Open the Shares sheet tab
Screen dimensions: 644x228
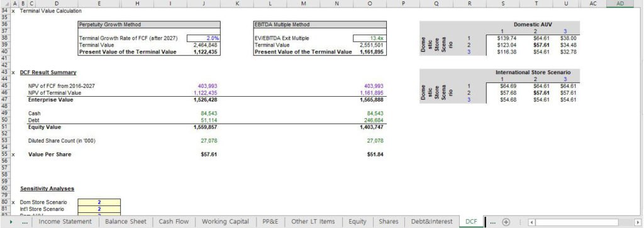click(389, 222)
